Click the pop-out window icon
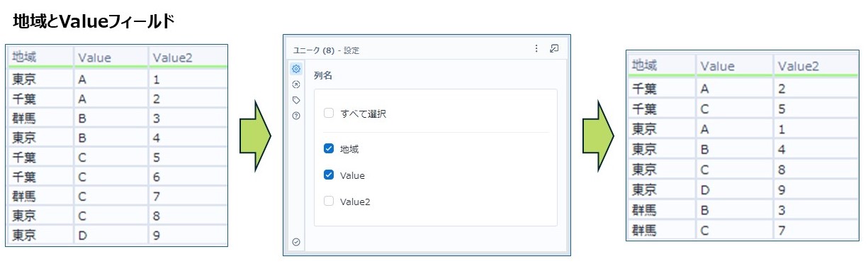This screenshot has width=868, height=264. pyautogui.click(x=554, y=49)
